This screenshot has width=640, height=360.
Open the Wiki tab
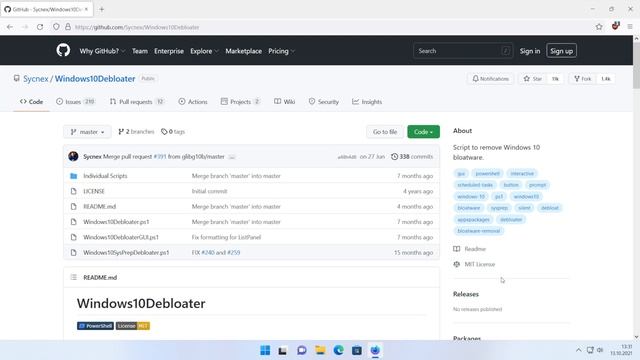[284, 102]
